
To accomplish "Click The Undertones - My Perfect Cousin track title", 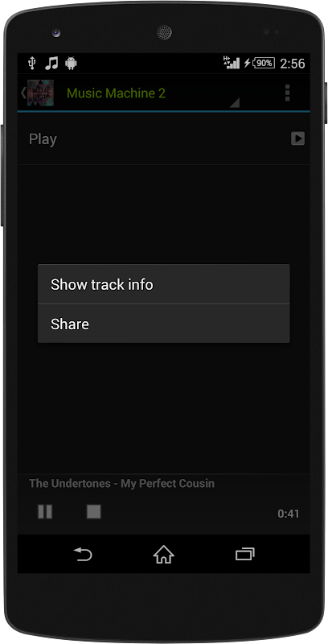I will [x=121, y=484].
